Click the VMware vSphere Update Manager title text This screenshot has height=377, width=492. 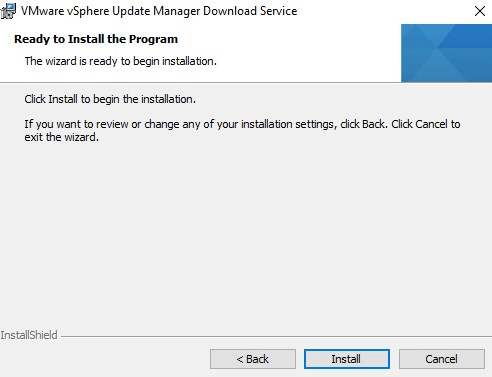pos(159,11)
